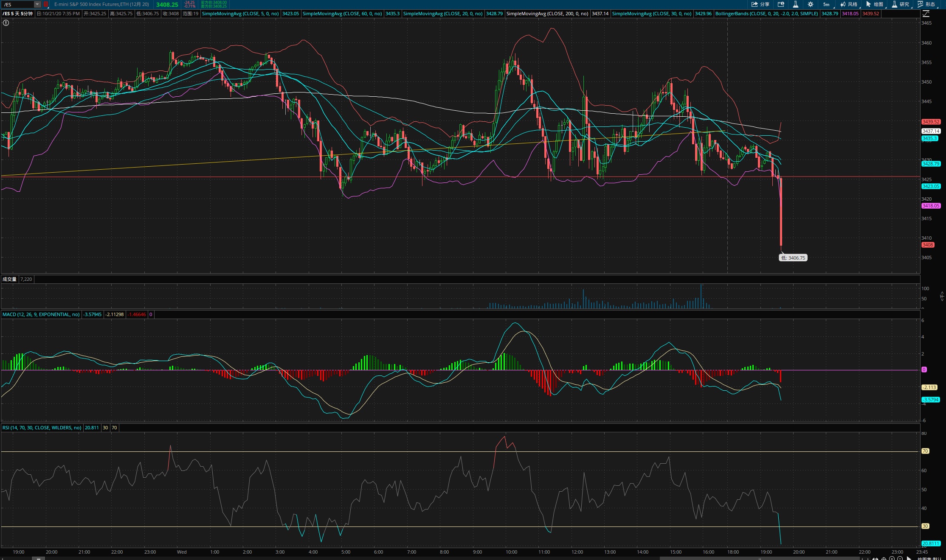Screen dimensions: 946x560
Task: Click the 19:00 time label at right session
Action: (766, 552)
